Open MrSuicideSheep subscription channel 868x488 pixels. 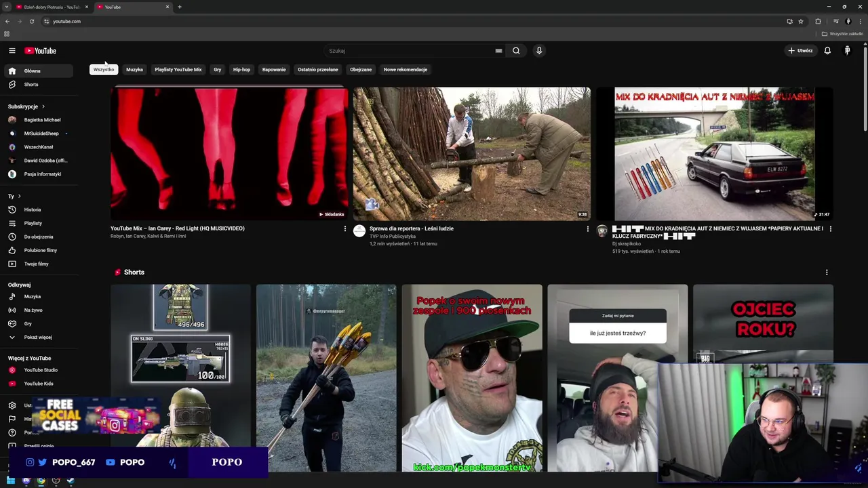tap(38, 134)
